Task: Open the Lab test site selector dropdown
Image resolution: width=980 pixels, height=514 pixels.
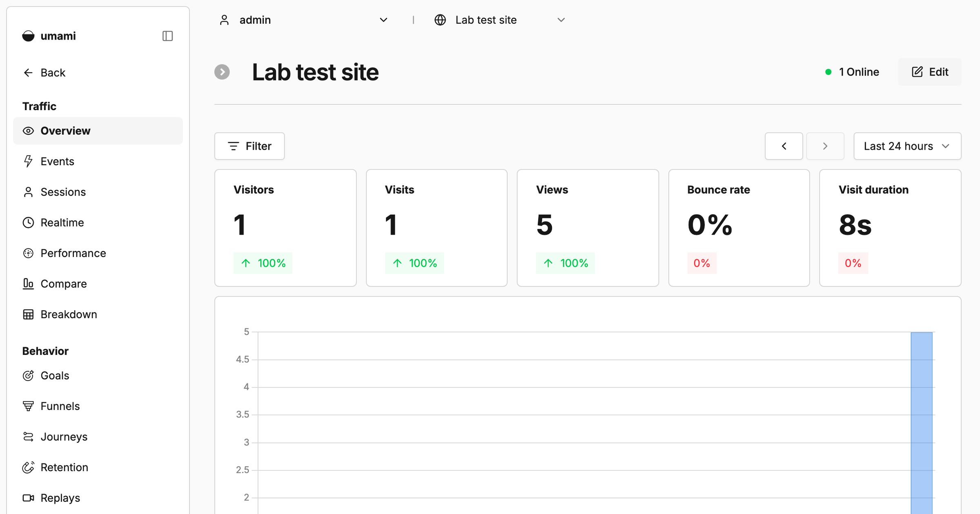Action: [x=500, y=20]
